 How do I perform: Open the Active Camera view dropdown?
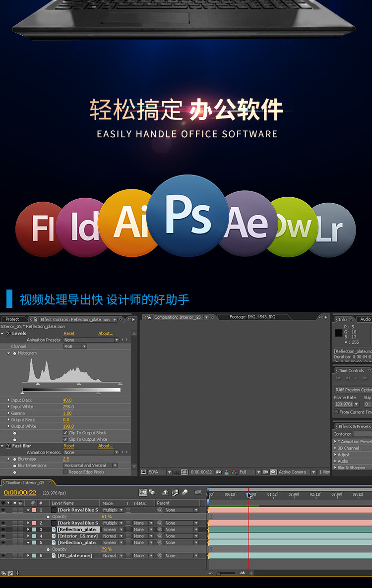pos(296,472)
